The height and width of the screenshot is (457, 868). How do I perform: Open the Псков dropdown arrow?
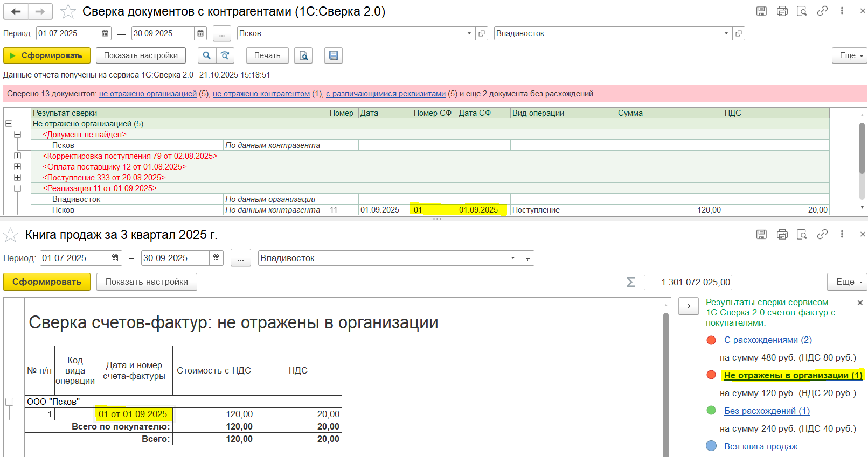pos(469,33)
